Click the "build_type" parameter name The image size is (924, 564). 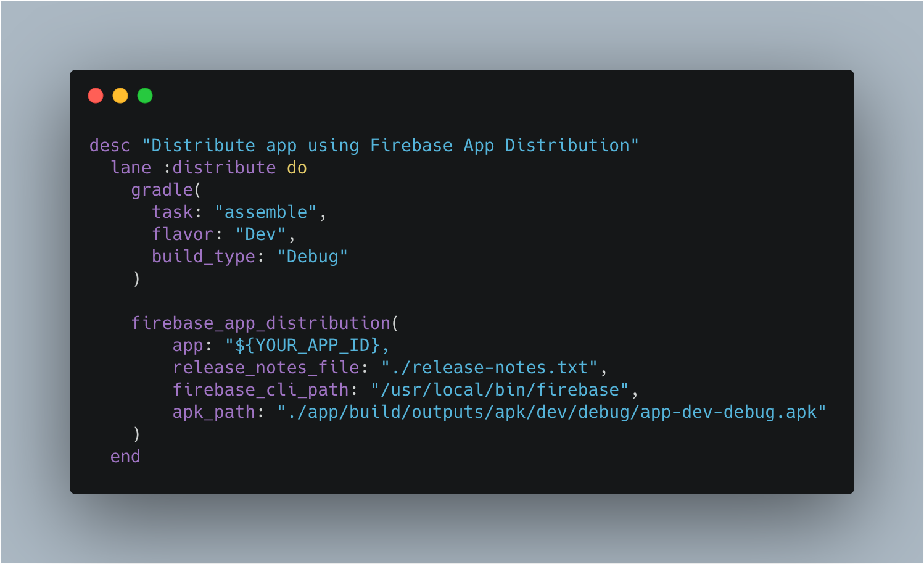(204, 257)
